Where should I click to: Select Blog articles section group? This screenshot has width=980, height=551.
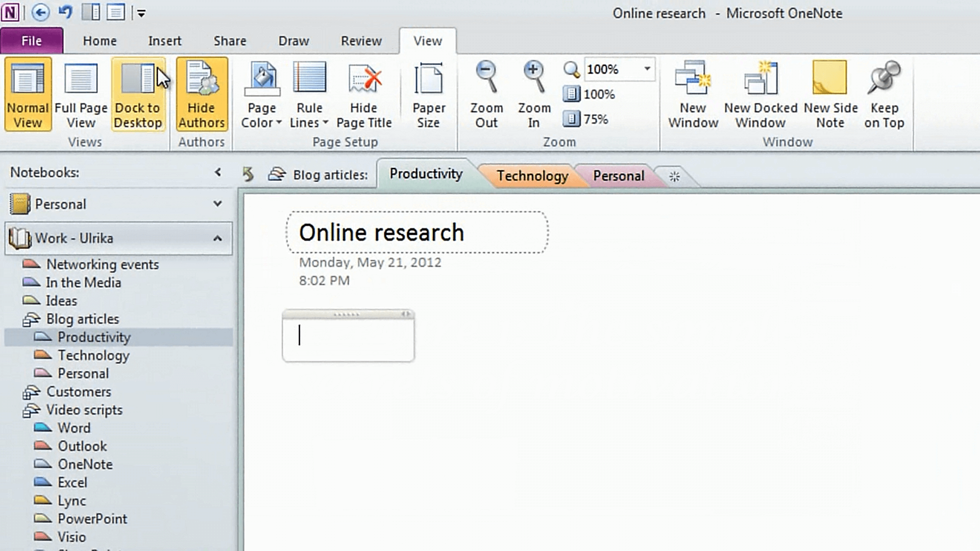82,319
